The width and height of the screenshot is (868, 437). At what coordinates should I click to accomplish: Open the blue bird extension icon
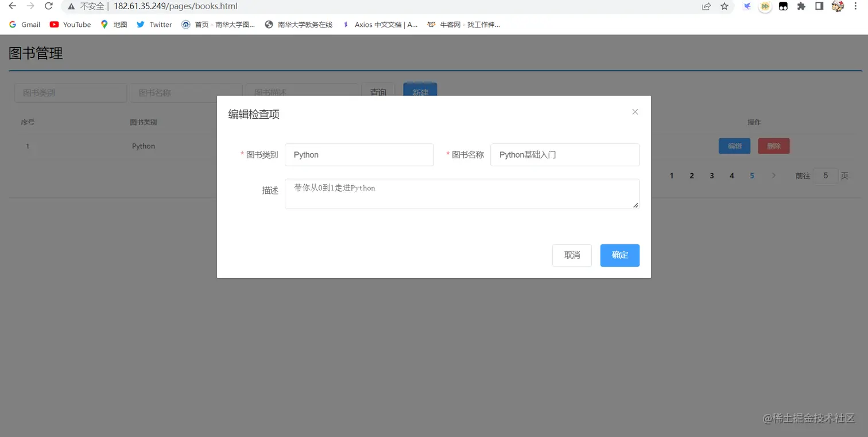coord(747,6)
